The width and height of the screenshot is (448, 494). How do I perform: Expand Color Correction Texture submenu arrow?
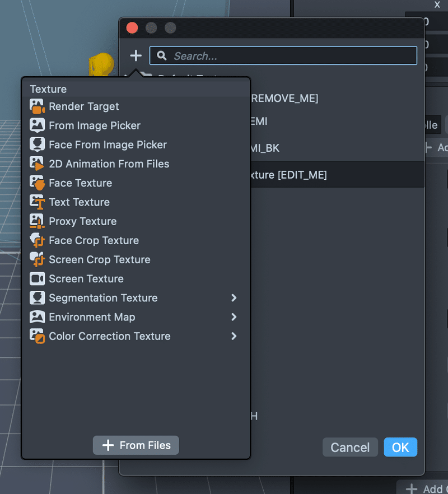pos(234,336)
